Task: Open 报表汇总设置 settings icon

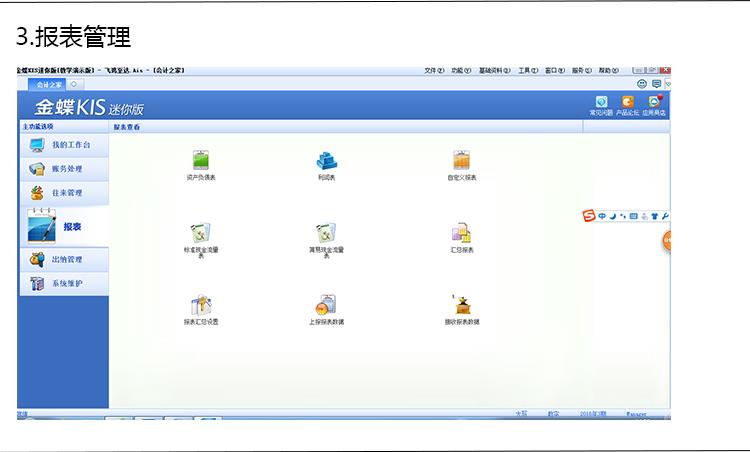Action: coord(200,306)
